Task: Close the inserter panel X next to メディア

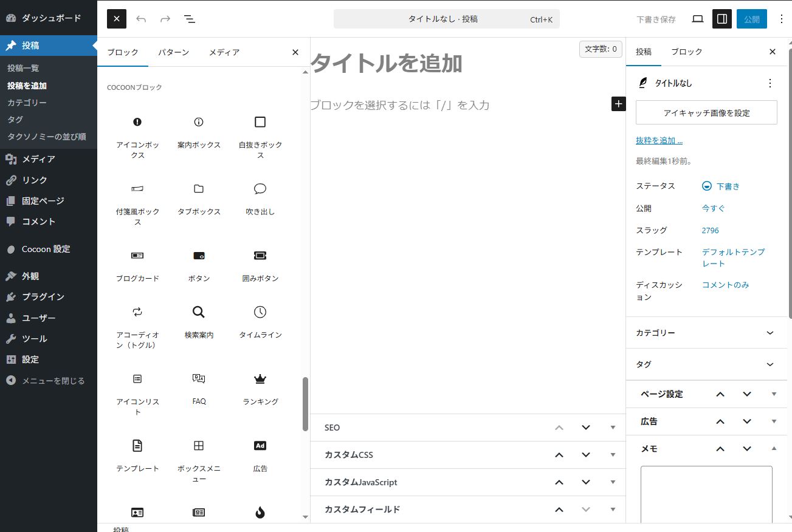Action: pos(295,52)
